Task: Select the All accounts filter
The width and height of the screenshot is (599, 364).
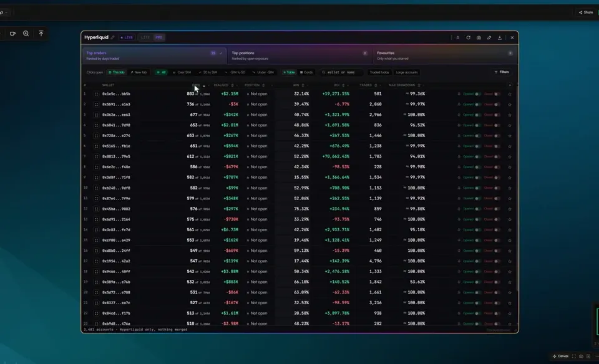Action: tap(161, 72)
